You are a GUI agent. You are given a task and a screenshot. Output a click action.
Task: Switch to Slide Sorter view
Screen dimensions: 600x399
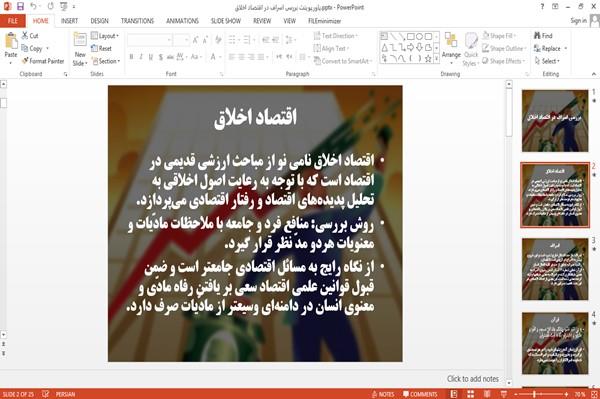[470, 394]
